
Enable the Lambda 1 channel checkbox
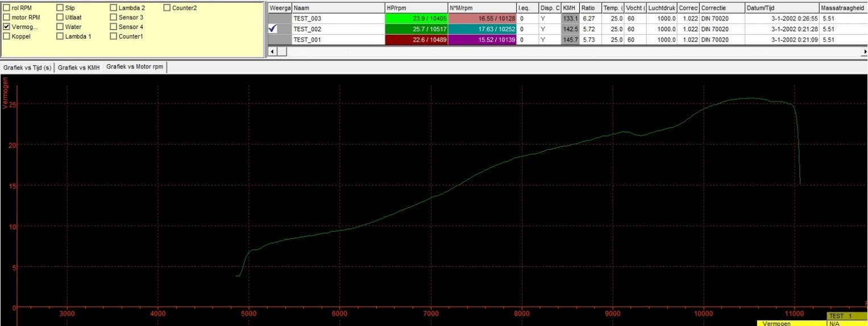(60, 36)
